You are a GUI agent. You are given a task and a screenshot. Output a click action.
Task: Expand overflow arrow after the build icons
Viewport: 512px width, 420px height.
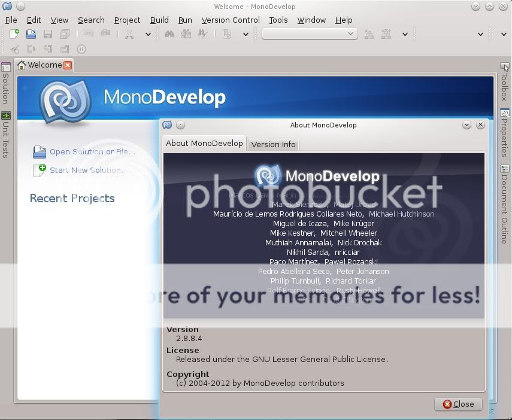coord(405,34)
